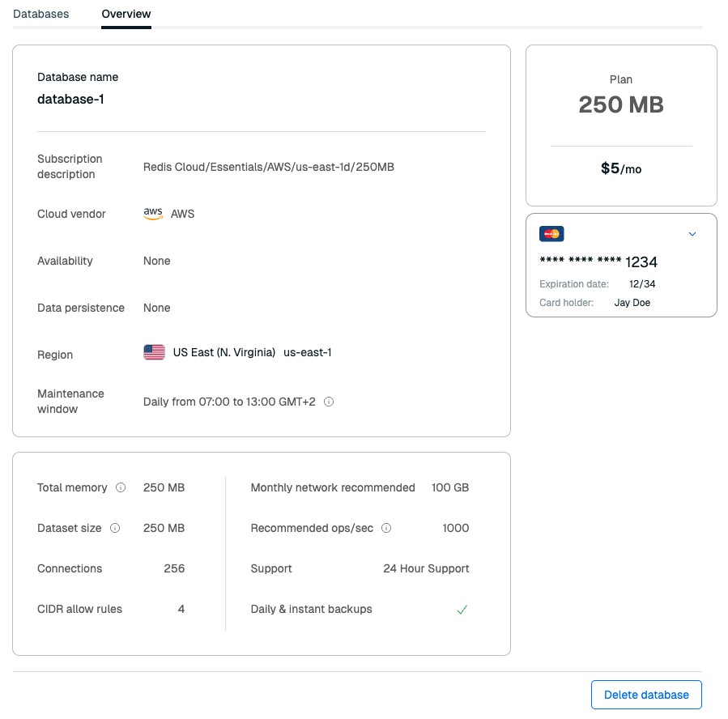Switch to the Databases tab
The width and height of the screenshot is (728, 719).
point(41,14)
